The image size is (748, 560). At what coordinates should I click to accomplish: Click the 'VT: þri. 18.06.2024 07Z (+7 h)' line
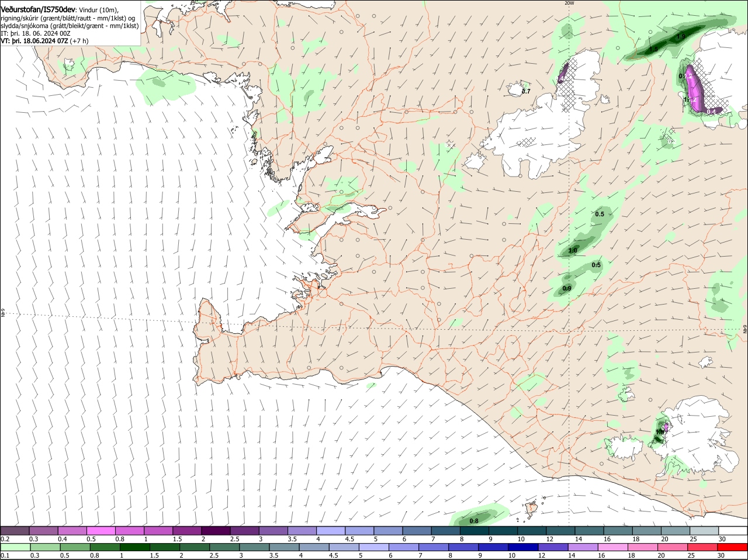tap(45, 41)
